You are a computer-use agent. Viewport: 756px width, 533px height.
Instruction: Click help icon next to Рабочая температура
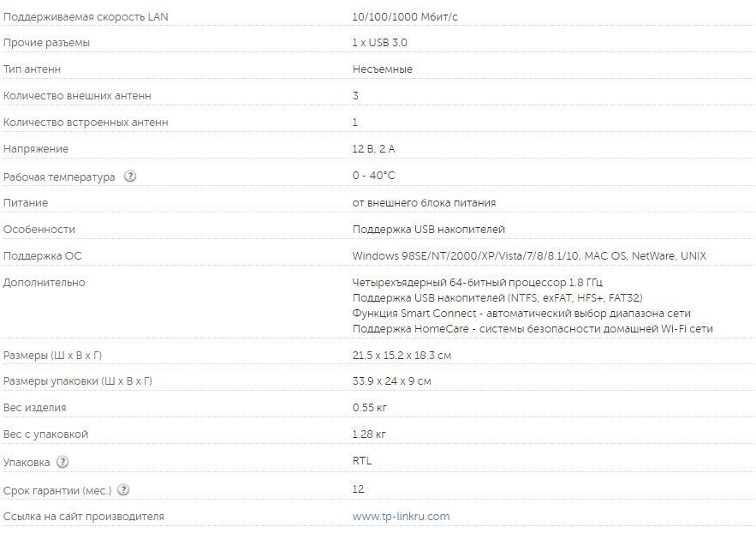tap(130, 177)
